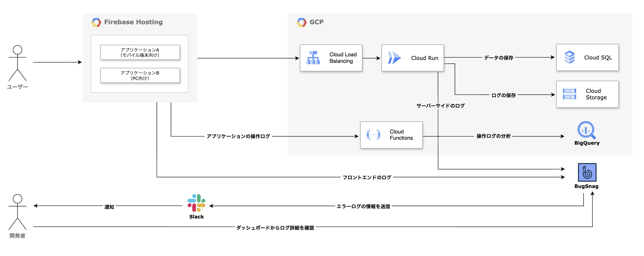Viewport: 644px width, 256px height.
Task: Click the Firebase Hosting logo icon
Action: tap(96, 22)
